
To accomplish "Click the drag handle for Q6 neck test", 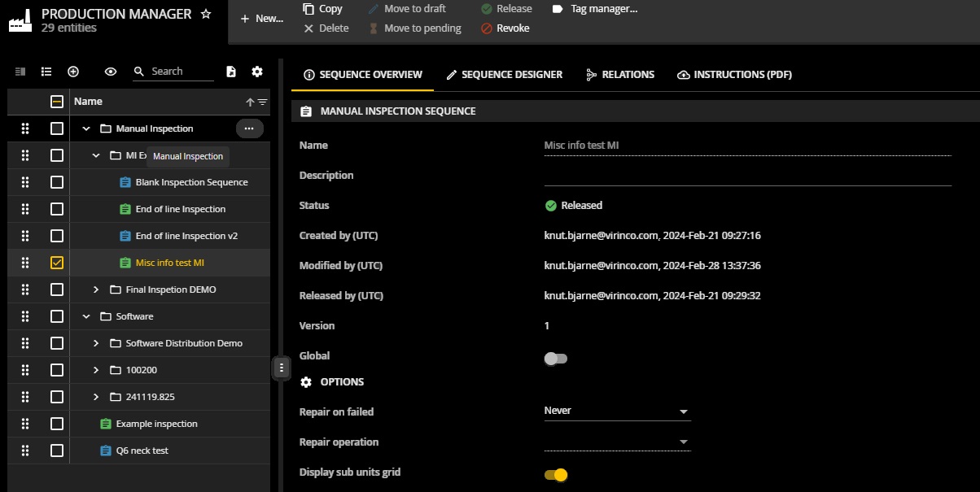I will point(25,451).
